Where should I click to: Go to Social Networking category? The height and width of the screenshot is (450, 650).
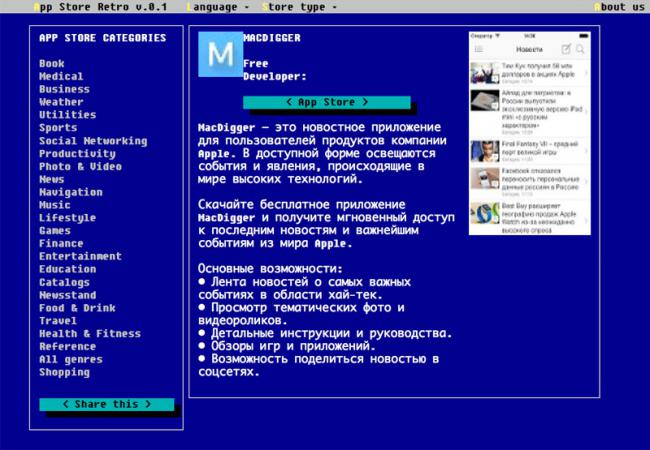pos(93,141)
